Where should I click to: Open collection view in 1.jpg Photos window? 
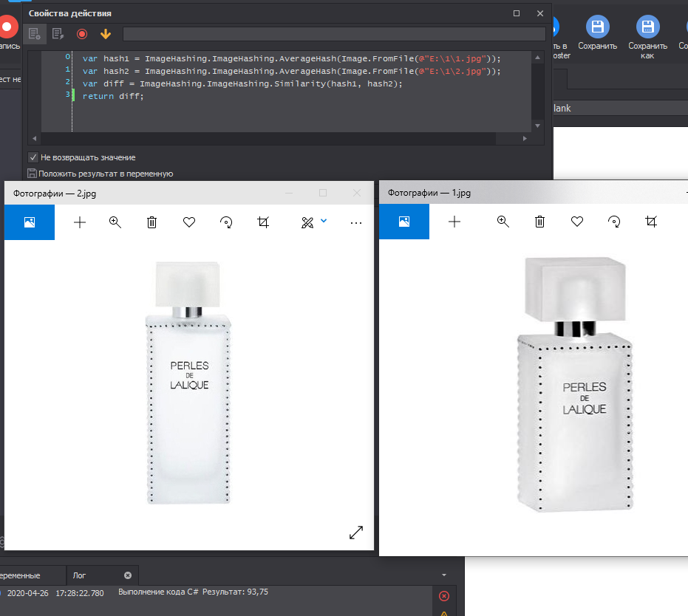pos(404,222)
